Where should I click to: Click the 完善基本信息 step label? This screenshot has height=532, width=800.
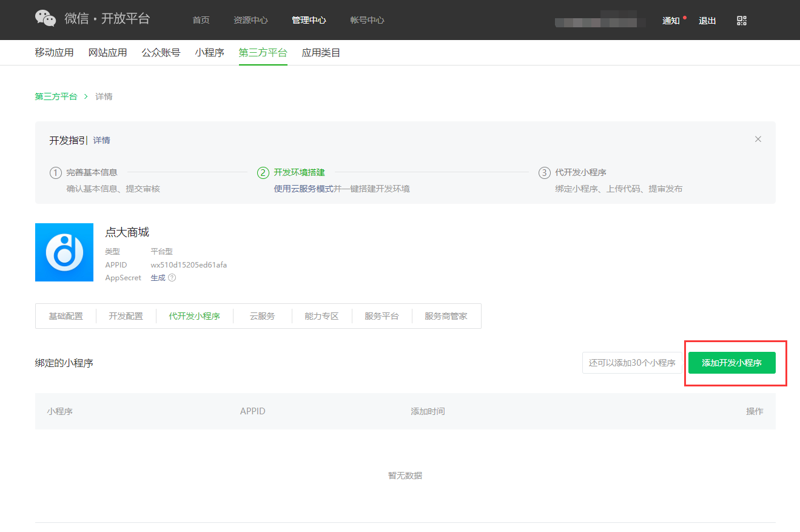point(92,173)
